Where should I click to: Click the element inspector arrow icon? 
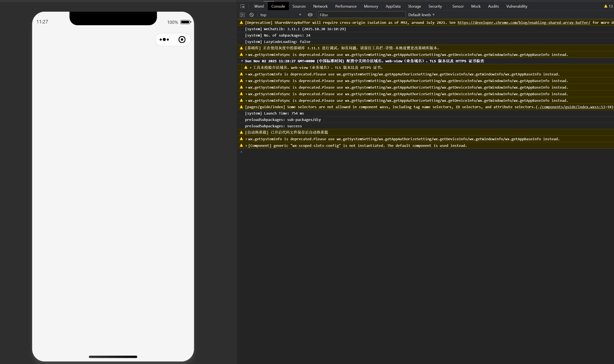point(243,6)
